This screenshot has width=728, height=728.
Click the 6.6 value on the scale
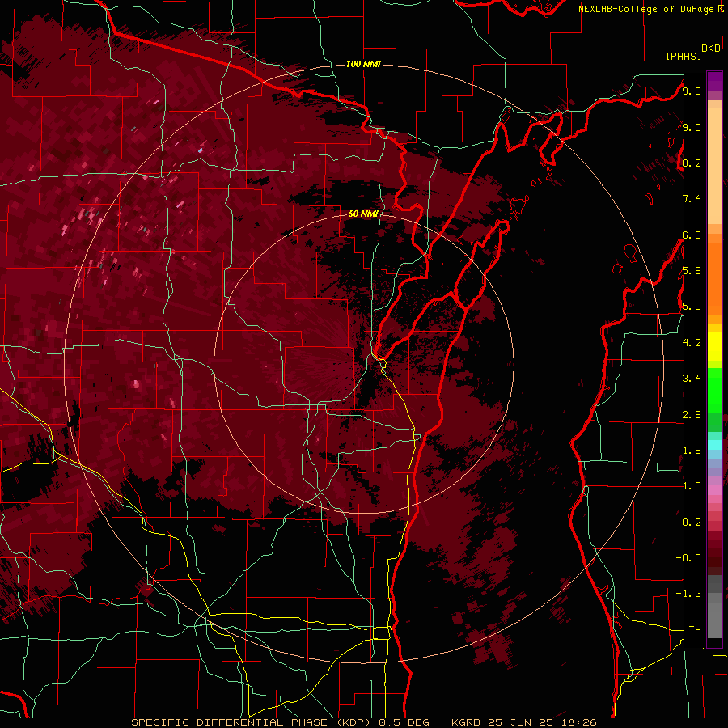[692, 235]
